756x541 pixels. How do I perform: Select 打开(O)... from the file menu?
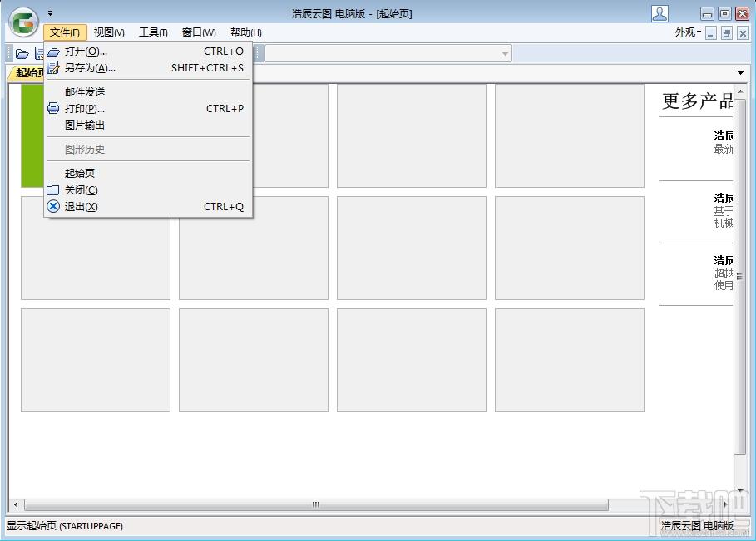coord(148,51)
